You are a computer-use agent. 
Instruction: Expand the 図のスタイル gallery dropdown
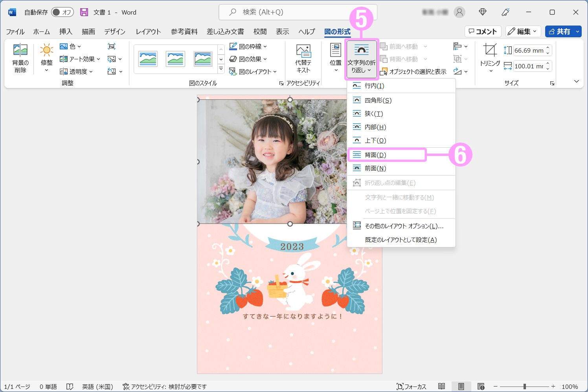(221, 68)
